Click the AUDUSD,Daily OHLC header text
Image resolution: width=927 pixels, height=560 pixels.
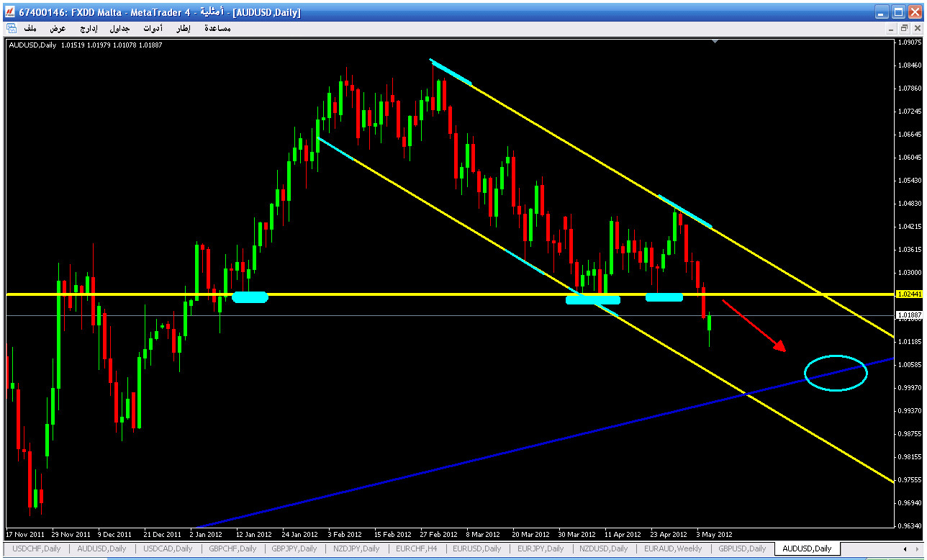pyautogui.click(x=86, y=45)
